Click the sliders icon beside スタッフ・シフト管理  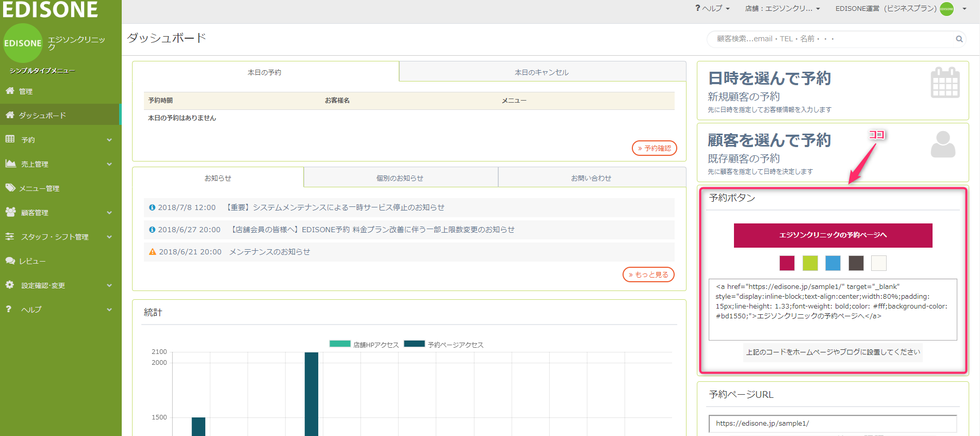click(10, 236)
